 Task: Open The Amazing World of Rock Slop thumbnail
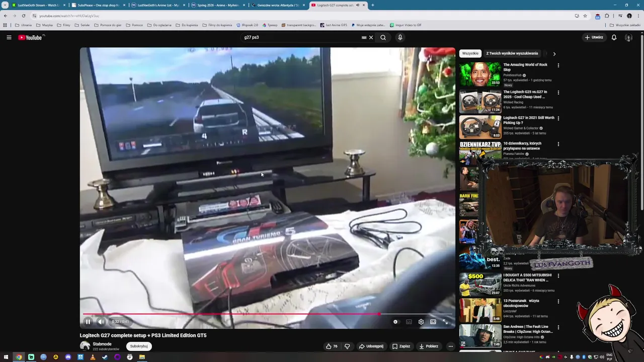pos(480,74)
